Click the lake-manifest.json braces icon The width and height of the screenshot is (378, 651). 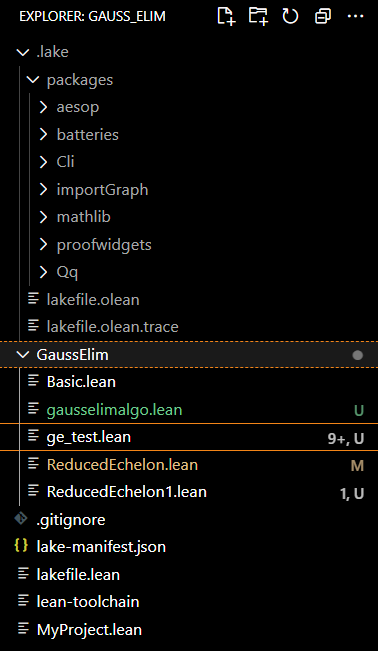coord(21,546)
